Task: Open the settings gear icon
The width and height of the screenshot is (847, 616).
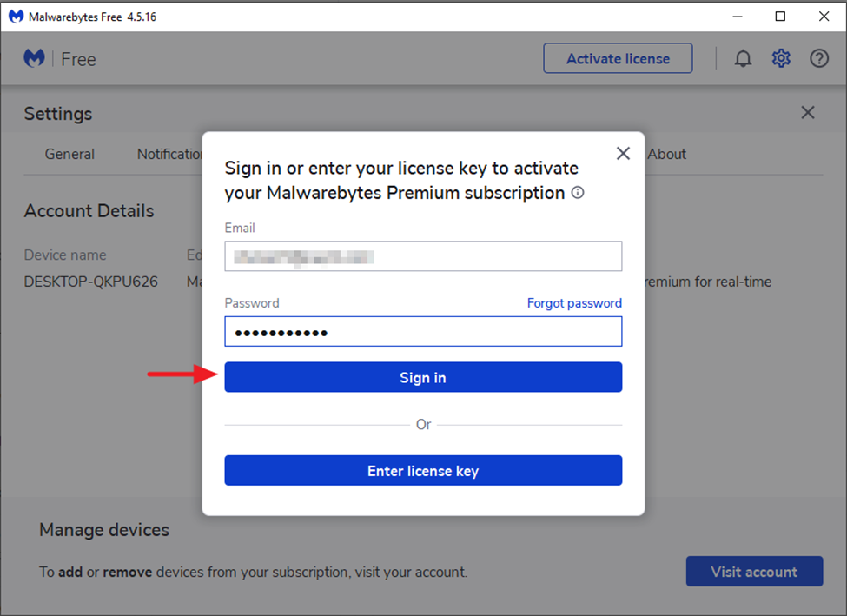Action: click(x=781, y=59)
